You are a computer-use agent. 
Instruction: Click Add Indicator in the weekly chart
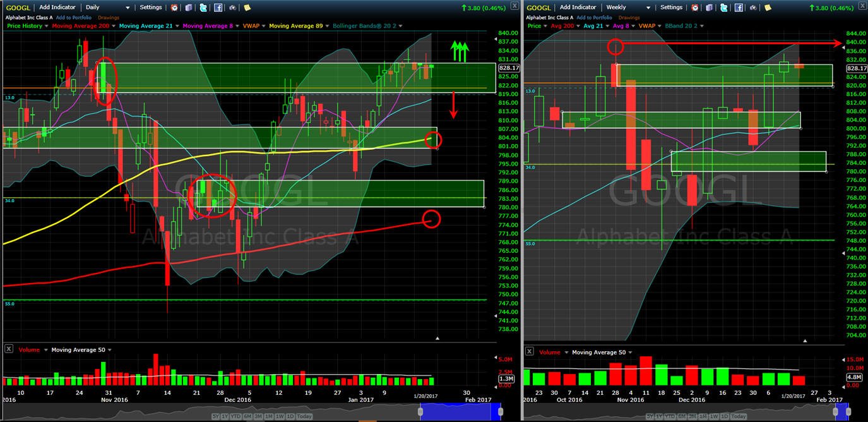[x=580, y=8]
